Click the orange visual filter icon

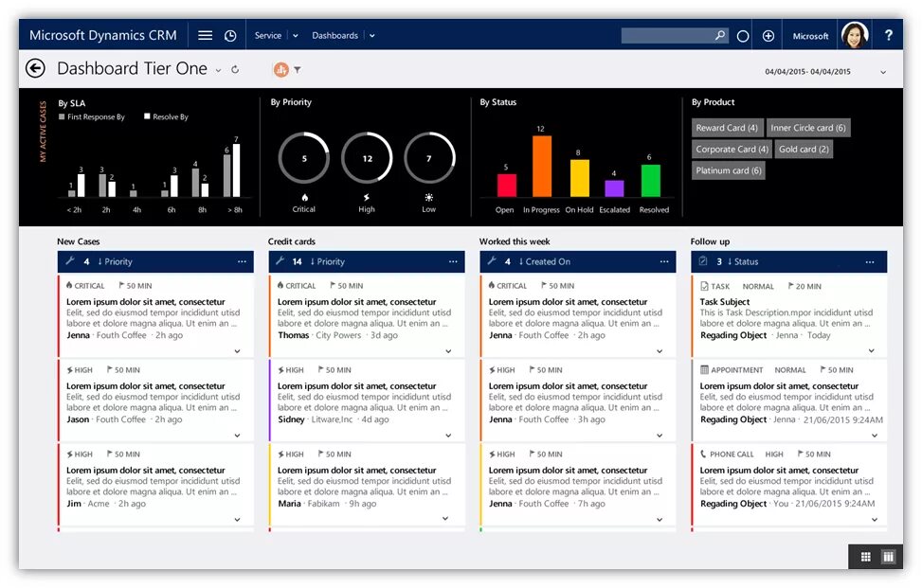coord(281,70)
